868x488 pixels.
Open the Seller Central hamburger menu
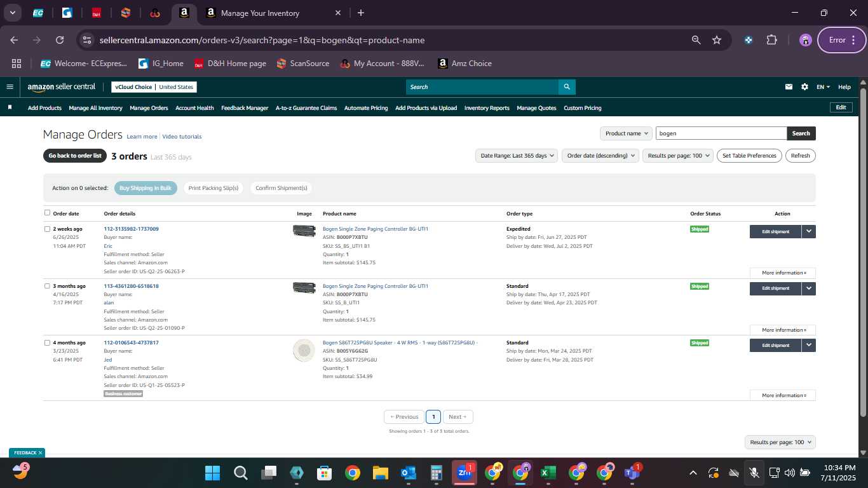click(10, 87)
